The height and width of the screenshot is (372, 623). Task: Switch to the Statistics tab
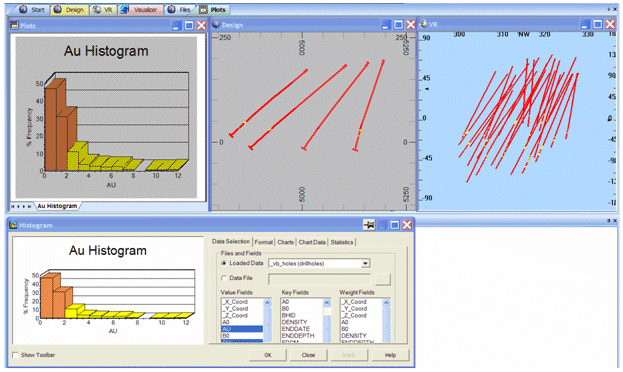(342, 242)
